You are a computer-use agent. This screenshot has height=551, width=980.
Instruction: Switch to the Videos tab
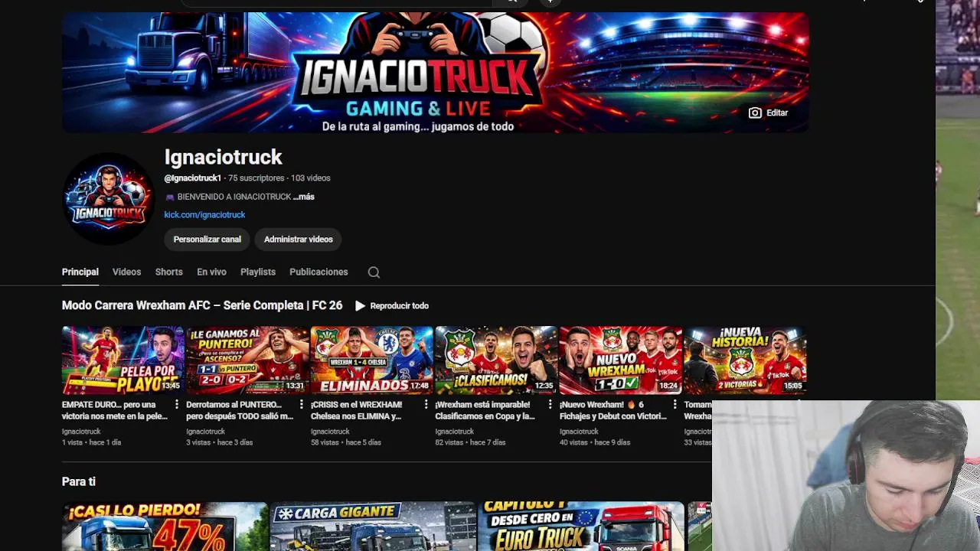click(x=126, y=272)
